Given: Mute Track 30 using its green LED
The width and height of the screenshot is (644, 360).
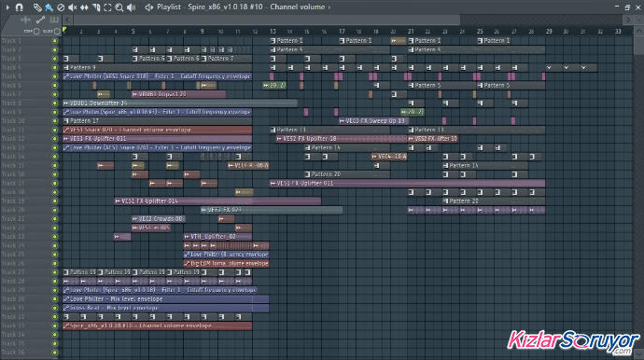Looking at the screenshot, I should 55,298.
